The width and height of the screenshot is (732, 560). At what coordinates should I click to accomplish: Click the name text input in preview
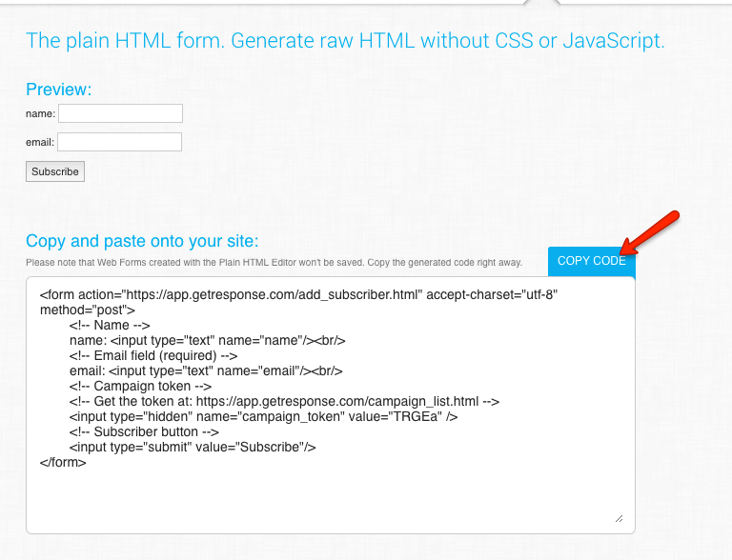pyautogui.click(x=120, y=113)
